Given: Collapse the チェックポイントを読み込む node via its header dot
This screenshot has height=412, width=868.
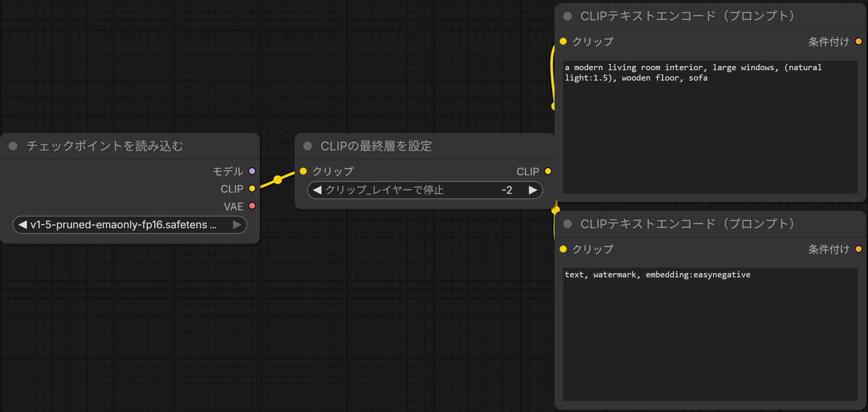Looking at the screenshot, I should coord(14,146).
